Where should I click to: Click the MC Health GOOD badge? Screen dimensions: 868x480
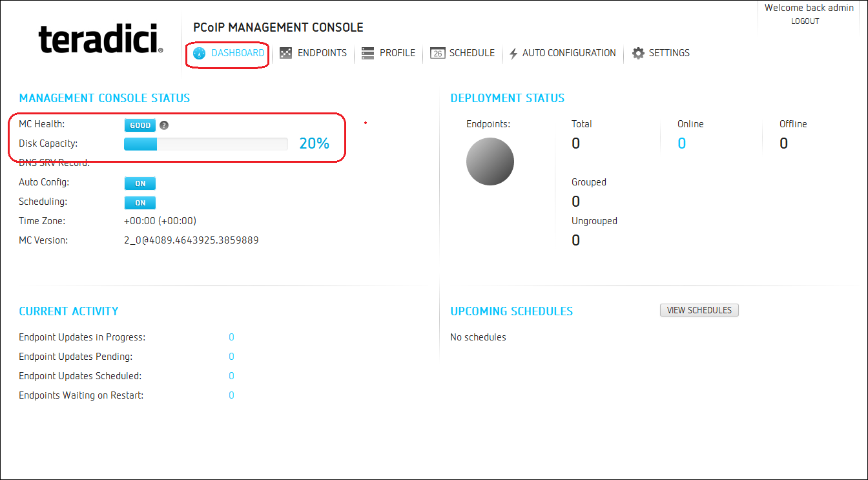[x=140, y=125]
